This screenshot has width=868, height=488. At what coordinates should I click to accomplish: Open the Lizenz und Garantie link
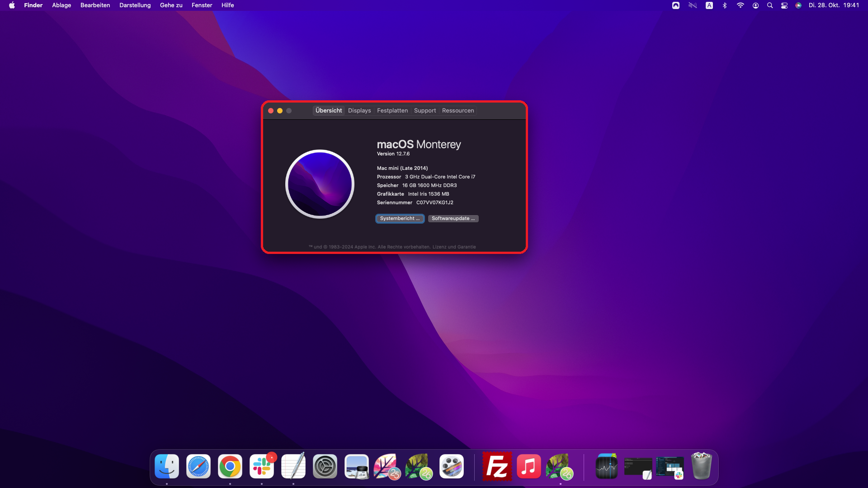pyautogui.click(x=454, y=247)
